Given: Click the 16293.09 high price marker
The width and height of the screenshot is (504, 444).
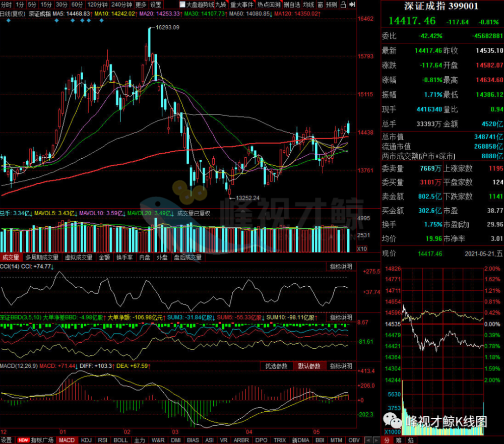Looking at the screenshot, I should (167, 27).
